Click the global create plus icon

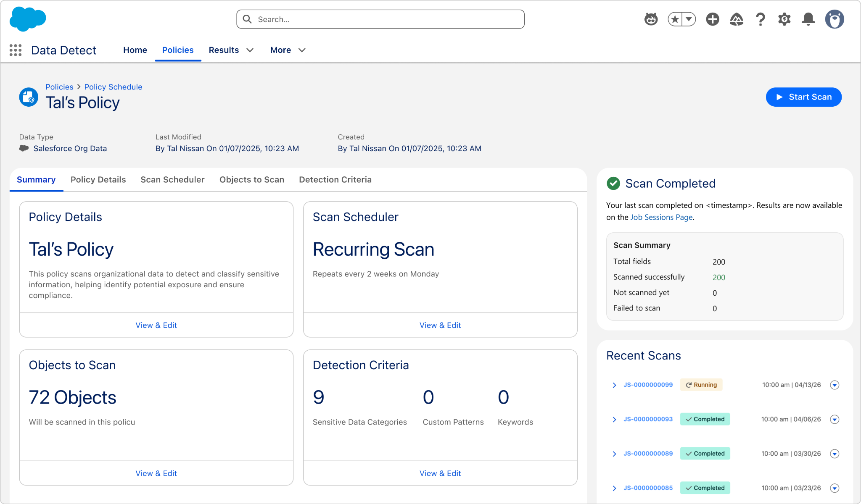[713, 19]
